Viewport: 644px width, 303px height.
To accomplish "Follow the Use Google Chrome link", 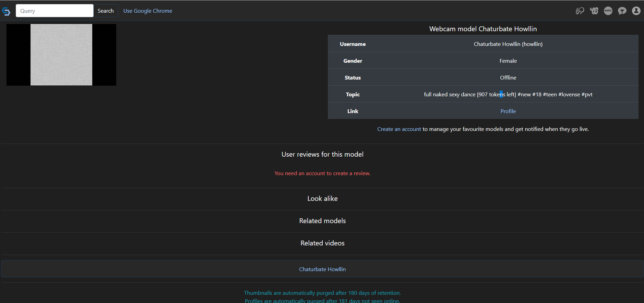I will coord(148,11).
